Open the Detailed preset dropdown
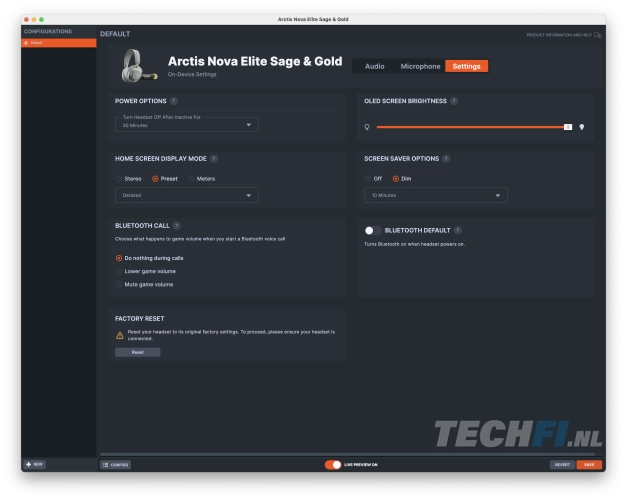 point(187,195)
